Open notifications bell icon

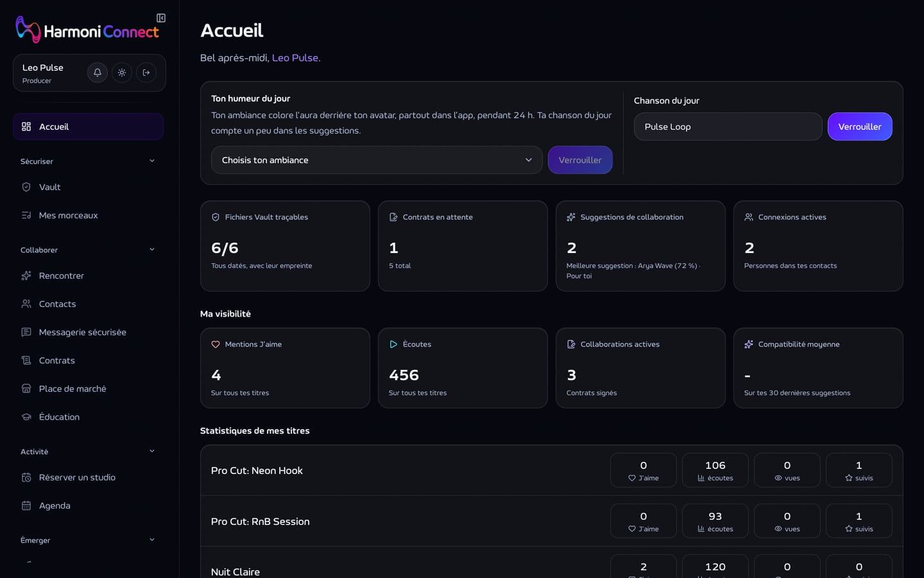pos(98,73)
